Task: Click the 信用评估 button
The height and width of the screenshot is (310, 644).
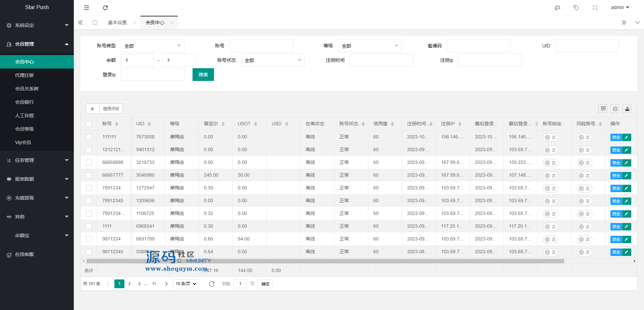Action: point(111,109)
